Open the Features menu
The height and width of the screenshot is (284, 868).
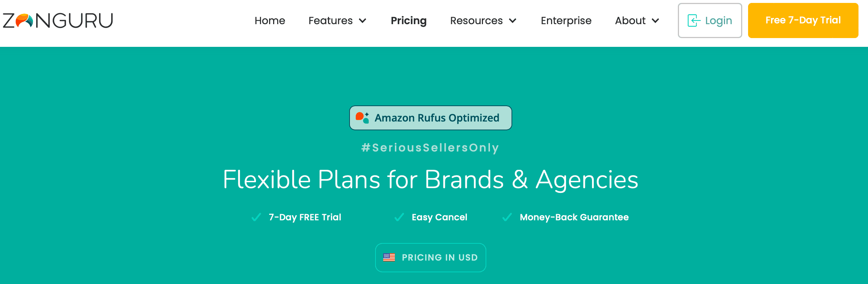(331, 20)
